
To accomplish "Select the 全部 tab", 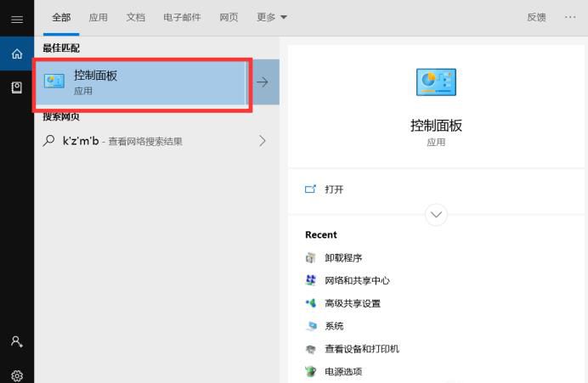I will 61,17.
